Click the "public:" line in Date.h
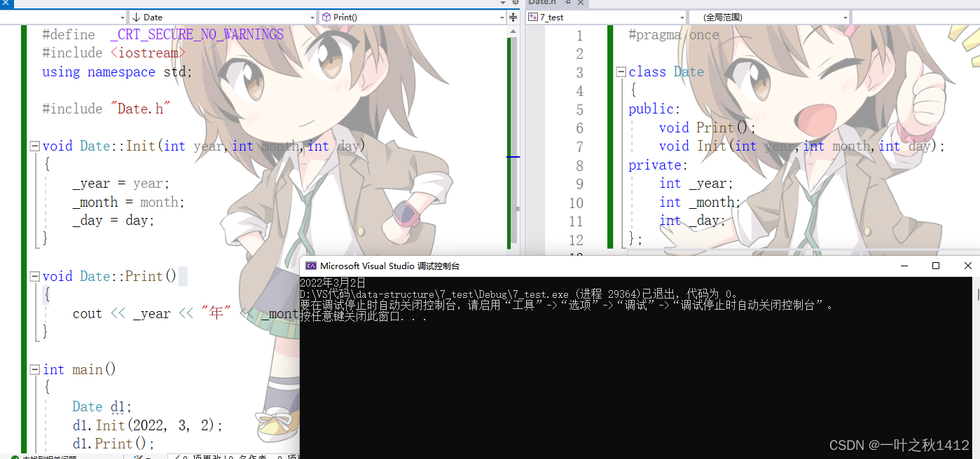The width and height of the screenshot is (980, 459). (x=655, y=109)
